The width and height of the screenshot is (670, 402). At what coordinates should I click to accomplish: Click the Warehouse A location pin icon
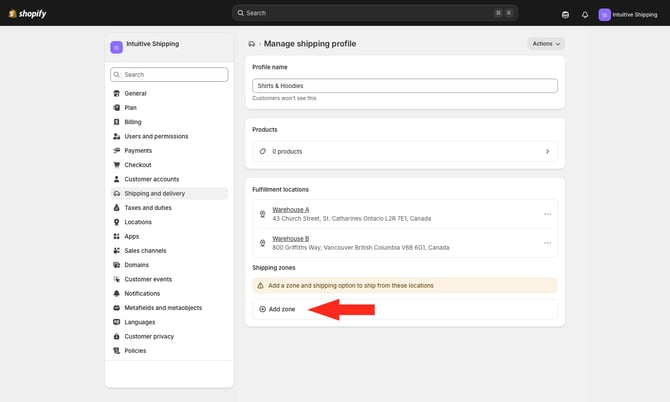[x=262, y=214]
